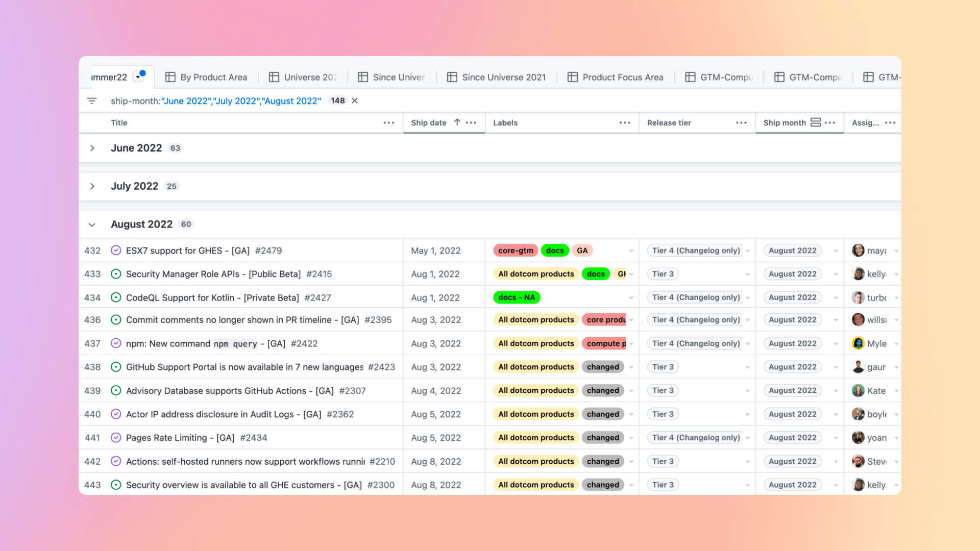This screenshot has height=551, width=980.
Task: Open the Title column options menu
Action: tap(389, 122)
